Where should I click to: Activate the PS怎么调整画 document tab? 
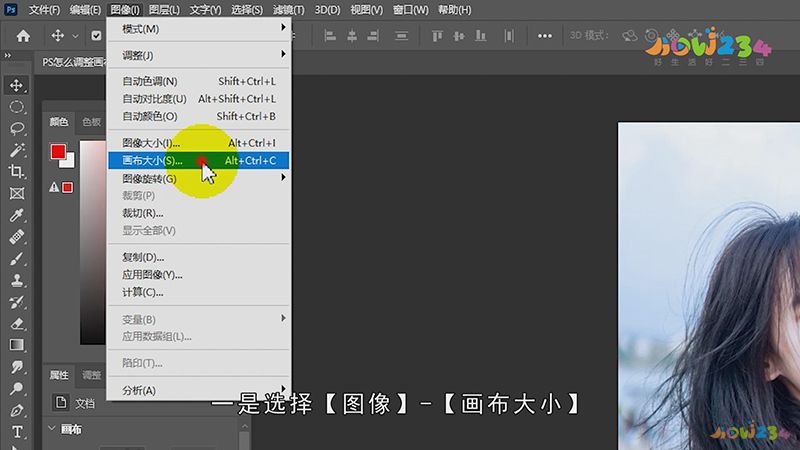pyautogui.click(x=74, y=62)
